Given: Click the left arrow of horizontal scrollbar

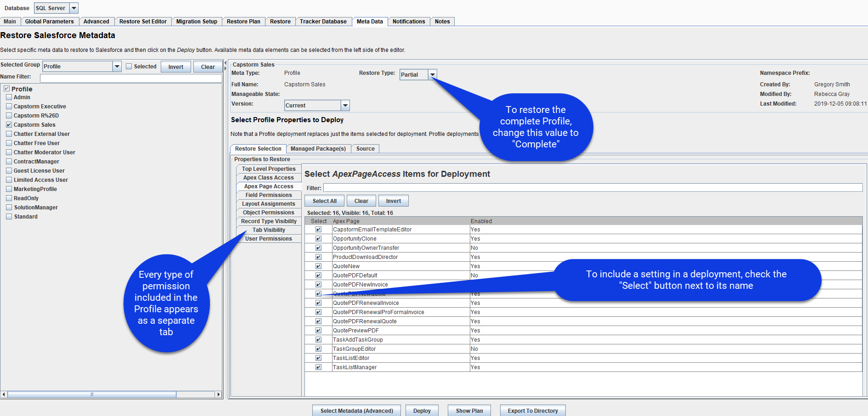Looking at the screenshot, I should click(x=4, y=394).
